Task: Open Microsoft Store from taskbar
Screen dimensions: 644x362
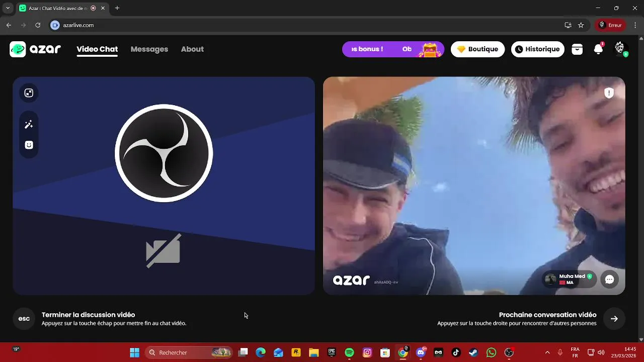Action: pos(385,352)
